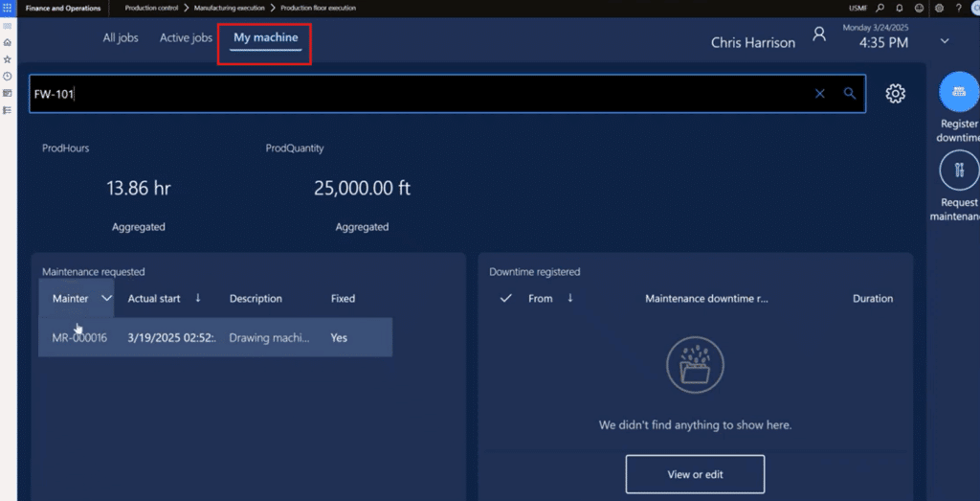Clear the FW-101 search with X icon

point(820,94)
